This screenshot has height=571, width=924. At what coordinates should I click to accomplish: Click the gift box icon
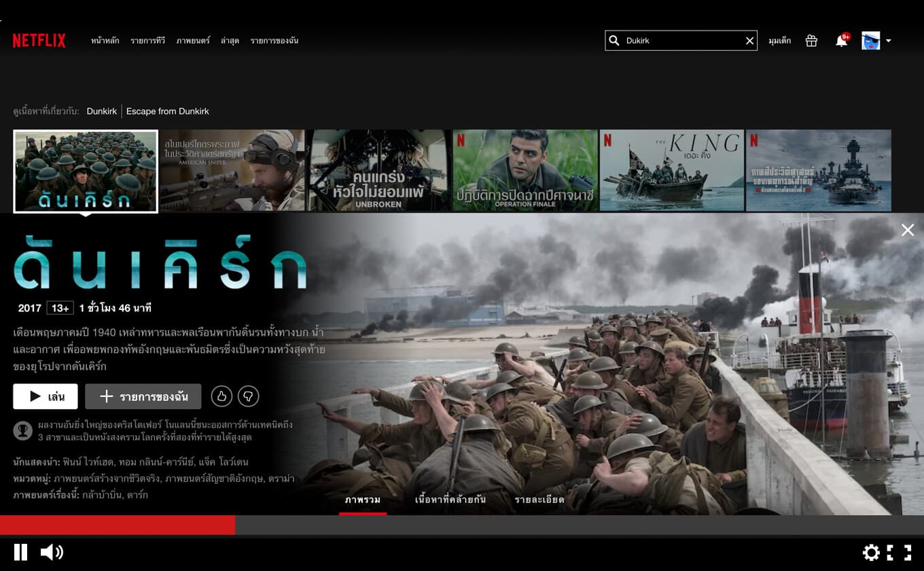click(811, 41)
